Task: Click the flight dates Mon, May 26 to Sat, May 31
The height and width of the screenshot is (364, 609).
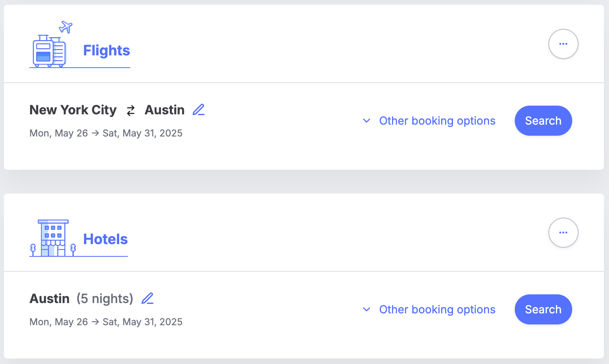Action: [x=106, y=133]
